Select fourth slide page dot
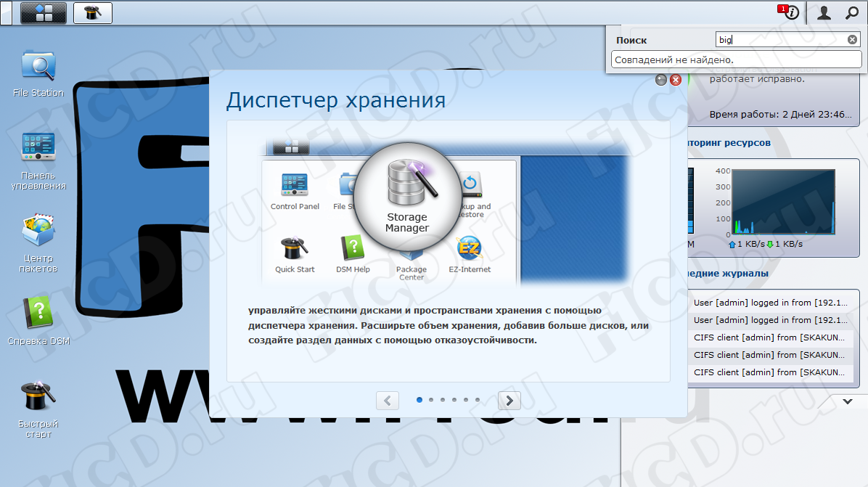This screenshot has width=868, height=487. coord(454,400)
